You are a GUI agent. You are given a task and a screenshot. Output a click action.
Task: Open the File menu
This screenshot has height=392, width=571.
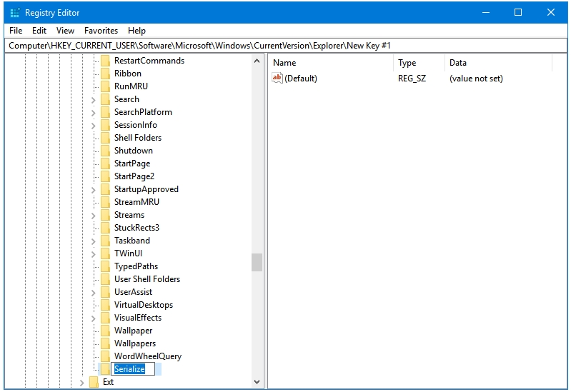16,31
